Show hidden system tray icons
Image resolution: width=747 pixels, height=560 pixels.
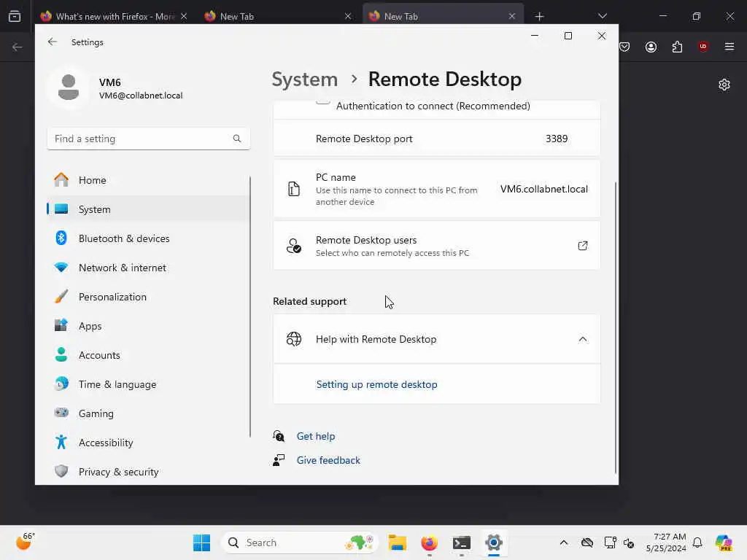tap(564, 542)
